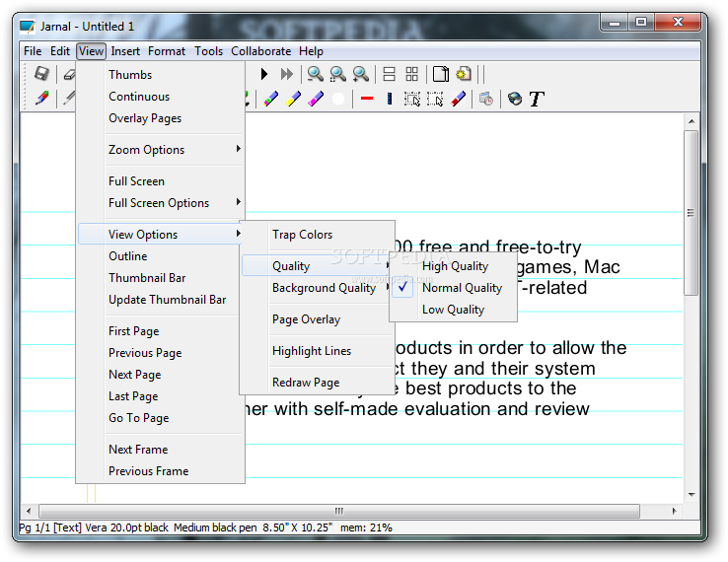Open the File menu
This screenshot has width=728, height=562.
point(33,51)
